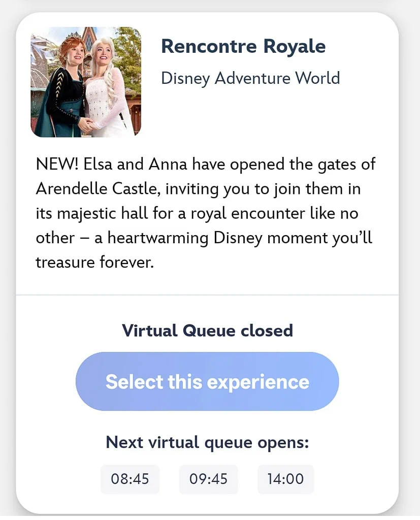
Task: Select the 09:45 virtual queue opening
Action: tap(208, 478)
